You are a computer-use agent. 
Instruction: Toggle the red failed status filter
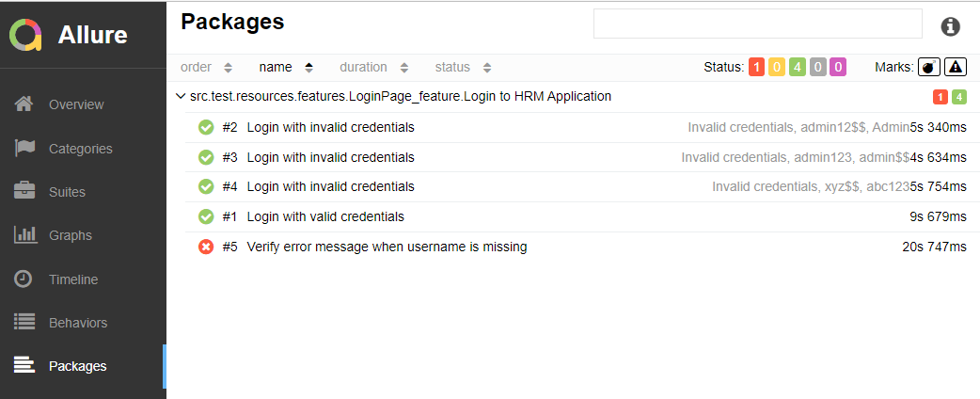coord(757,67)
